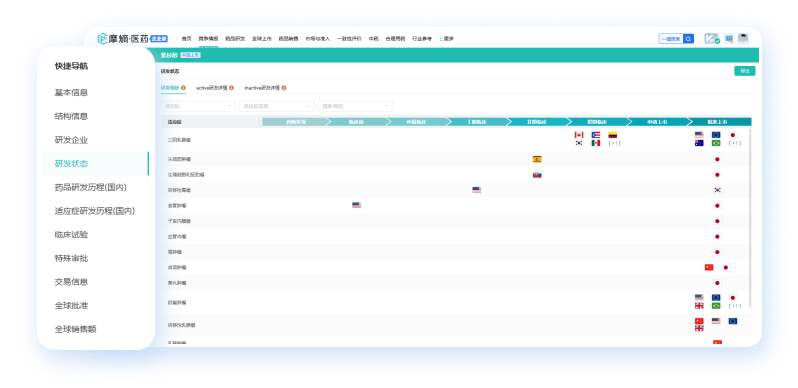Click the table's vertical scrollbar
Screen dimensions: 798x388
[x=750, y=218]
